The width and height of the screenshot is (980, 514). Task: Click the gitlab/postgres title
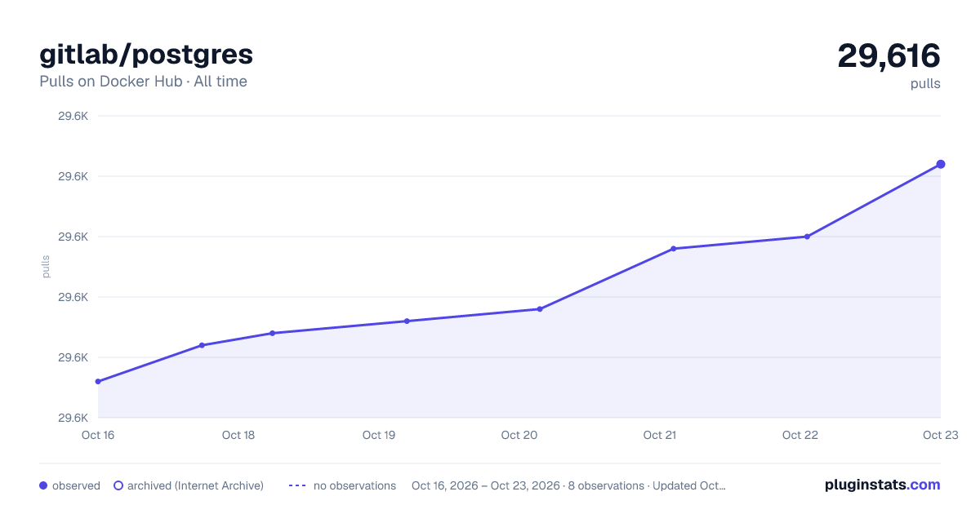pos(146,55)
